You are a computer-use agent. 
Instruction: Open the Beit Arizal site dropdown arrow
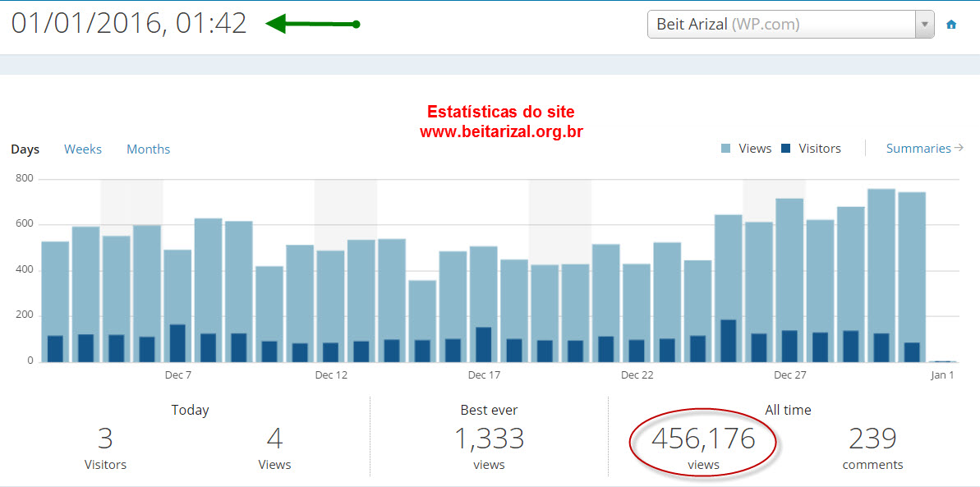(925, 25)
